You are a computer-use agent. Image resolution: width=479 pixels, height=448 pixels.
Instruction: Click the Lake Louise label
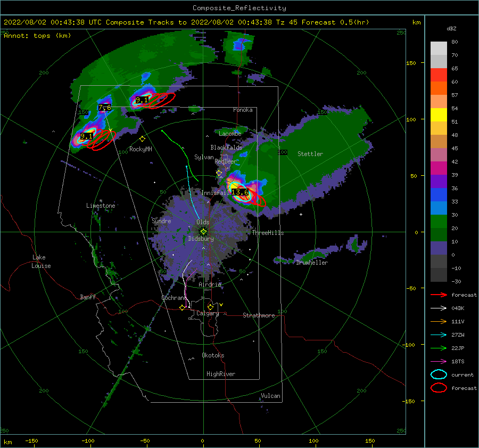(x=41, y=262)
